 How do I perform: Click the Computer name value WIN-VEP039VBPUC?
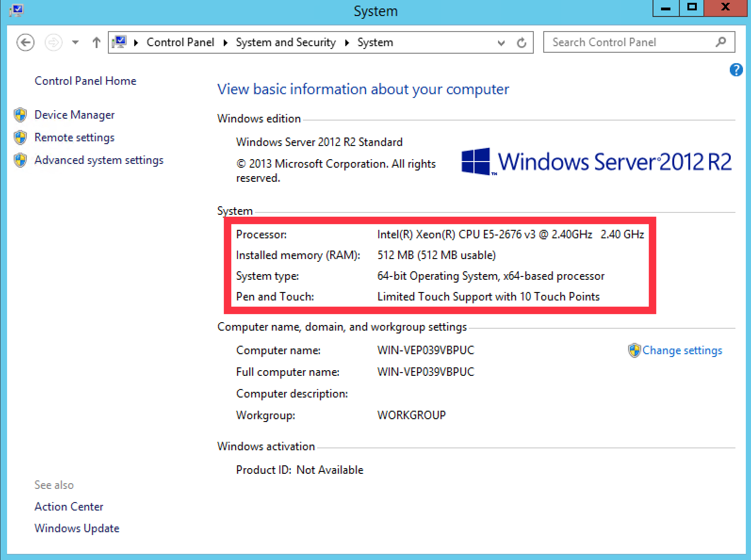tap(426, 350)
